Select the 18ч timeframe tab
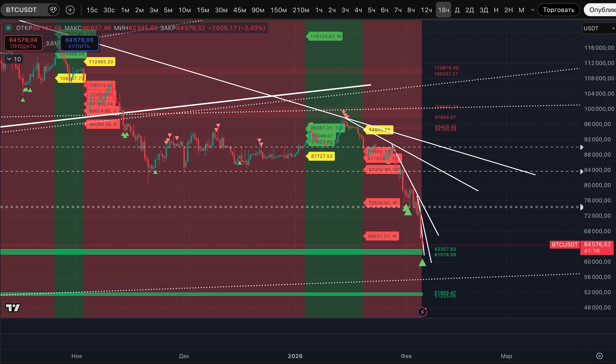The width and height of the screenshot is (616, 364). [443, 10]
